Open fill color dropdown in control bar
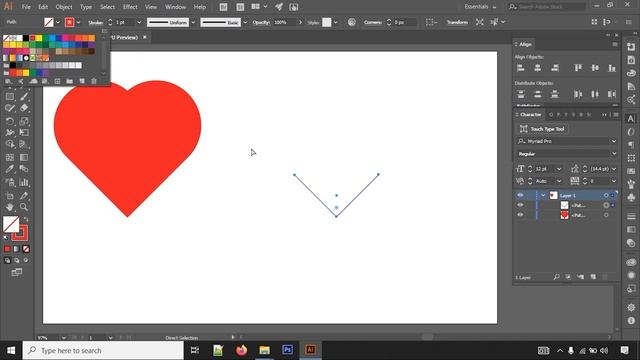The image size is (640, 360). 58,22
